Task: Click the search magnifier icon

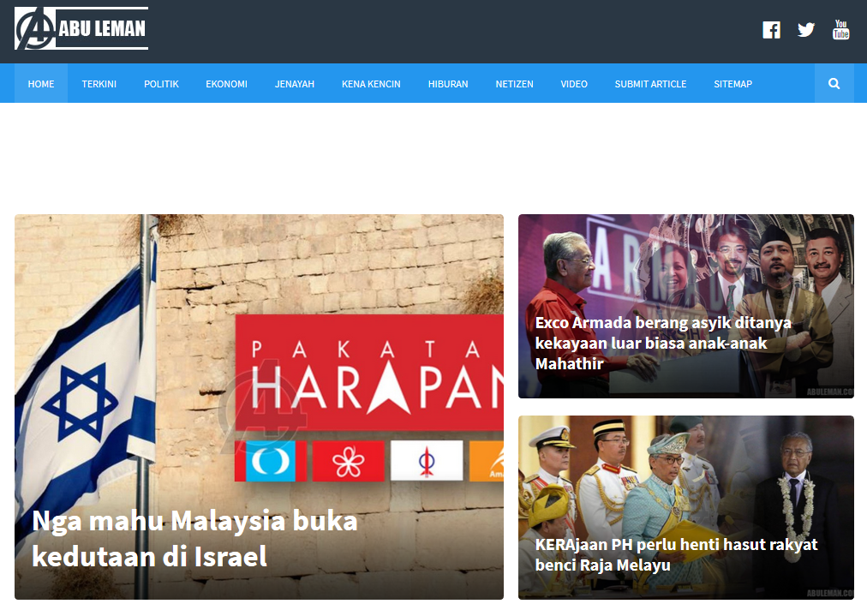Action: (x=834, y=84)
